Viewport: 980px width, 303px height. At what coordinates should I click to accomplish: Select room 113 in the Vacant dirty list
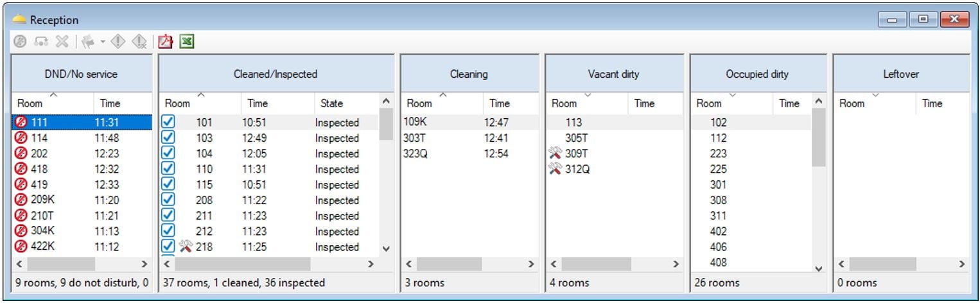coord(573,122)
